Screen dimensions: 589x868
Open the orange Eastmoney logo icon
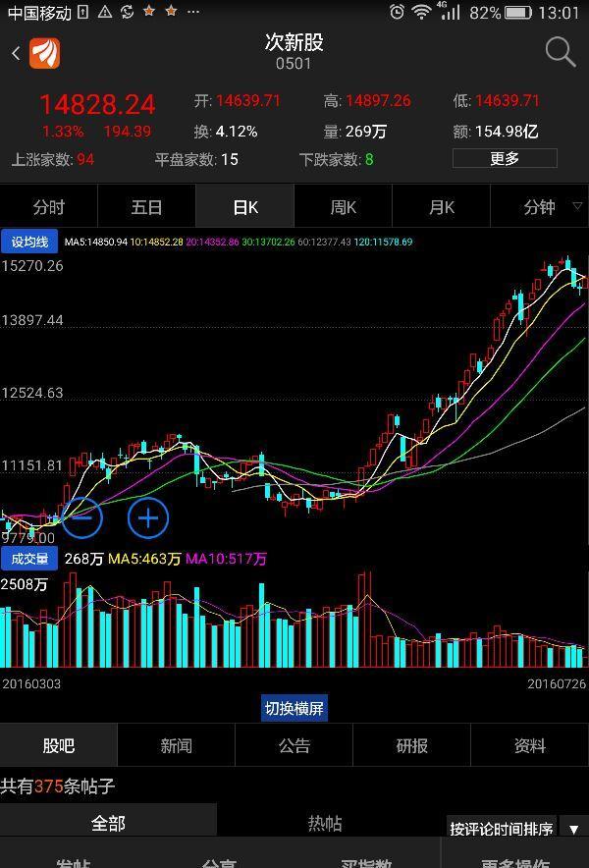click(45, 54)
